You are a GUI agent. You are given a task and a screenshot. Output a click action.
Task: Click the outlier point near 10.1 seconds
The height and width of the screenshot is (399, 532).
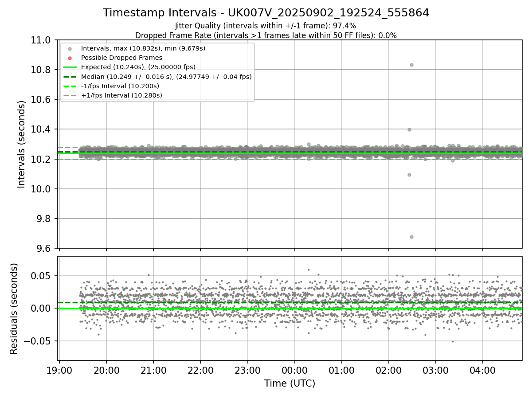[409, 175]
